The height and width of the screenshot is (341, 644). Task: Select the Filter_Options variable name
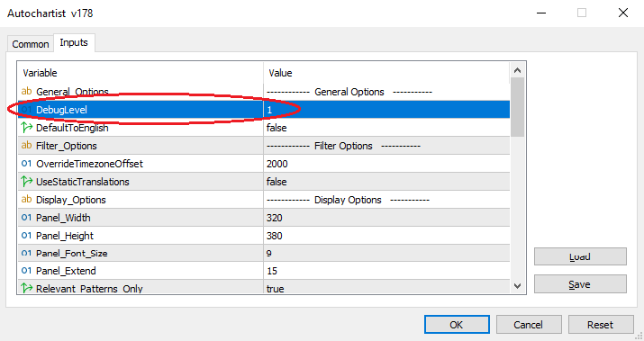point(67,146)
